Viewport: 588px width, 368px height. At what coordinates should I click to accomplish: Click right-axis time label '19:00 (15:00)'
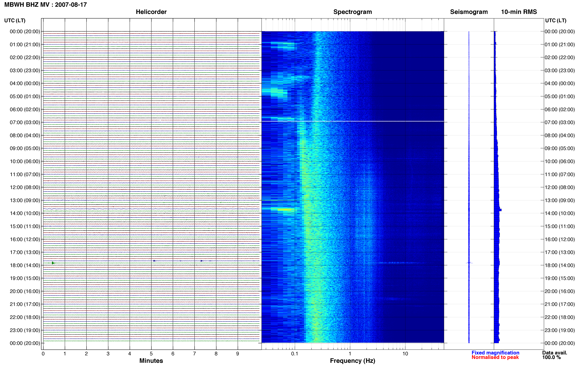click(560, 278)
